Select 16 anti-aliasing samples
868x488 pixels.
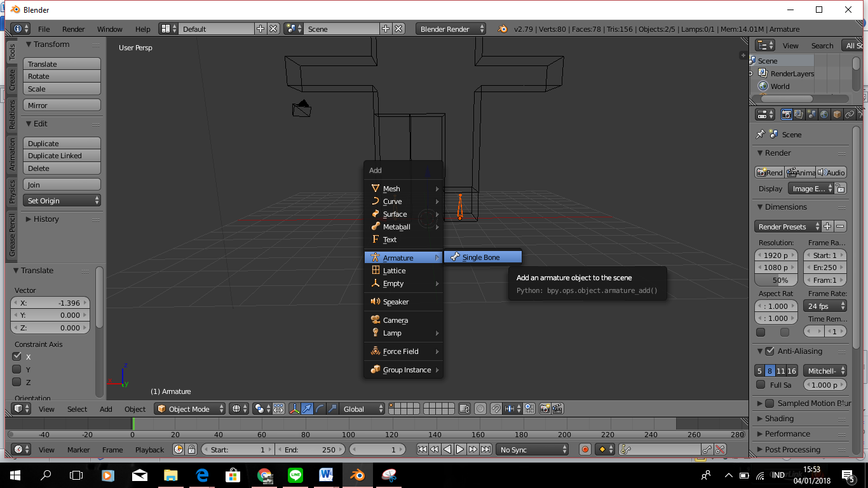pos(792,371)
